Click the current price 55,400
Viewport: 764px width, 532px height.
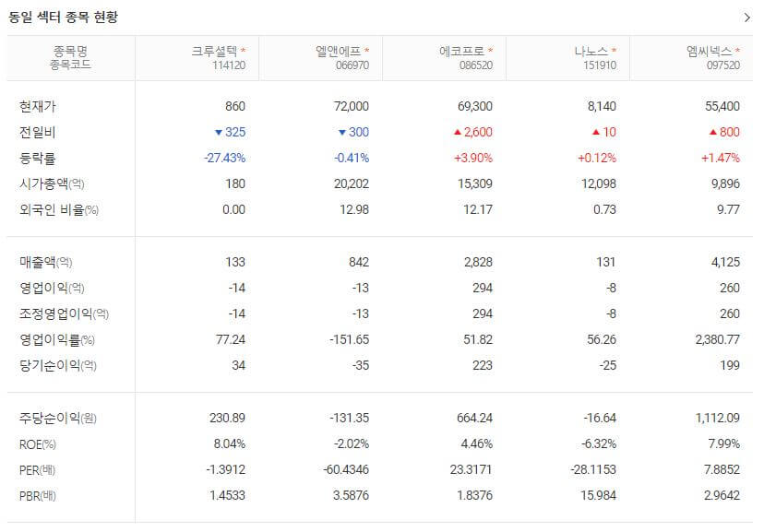(x=722, y=106)
